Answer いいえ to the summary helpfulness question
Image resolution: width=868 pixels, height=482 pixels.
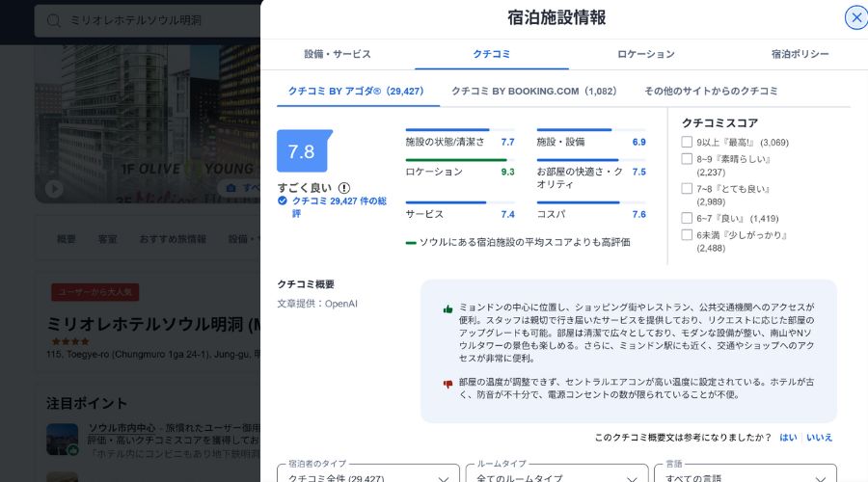[x=819, y=438]
